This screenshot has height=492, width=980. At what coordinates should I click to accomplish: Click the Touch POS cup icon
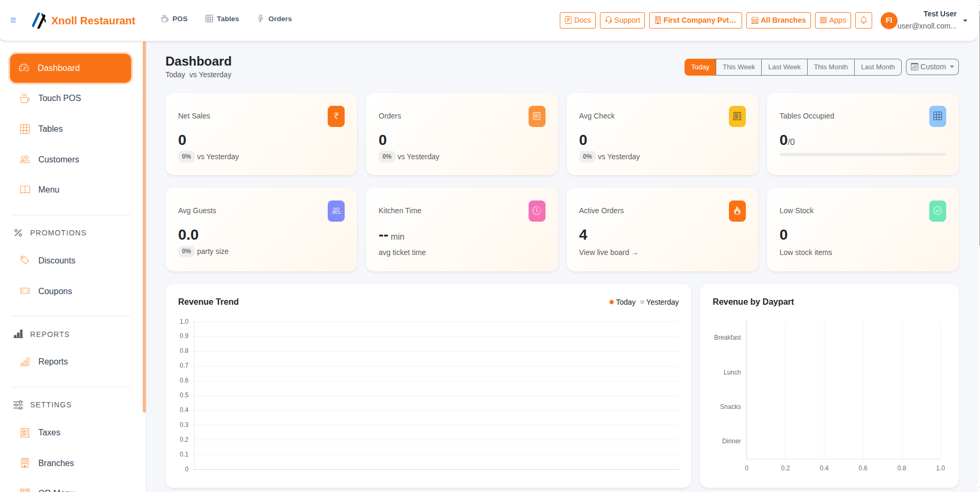[x=25, y=98]
